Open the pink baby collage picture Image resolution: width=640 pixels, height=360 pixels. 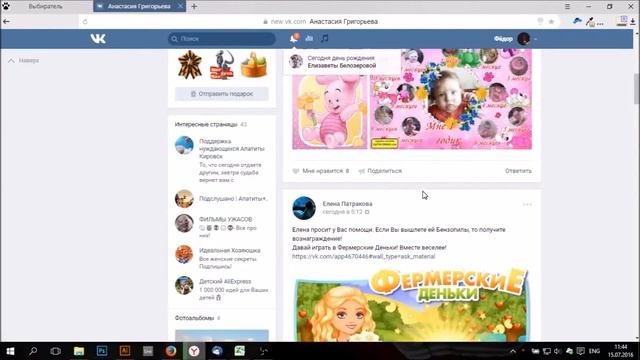click(x=451, y=99)
